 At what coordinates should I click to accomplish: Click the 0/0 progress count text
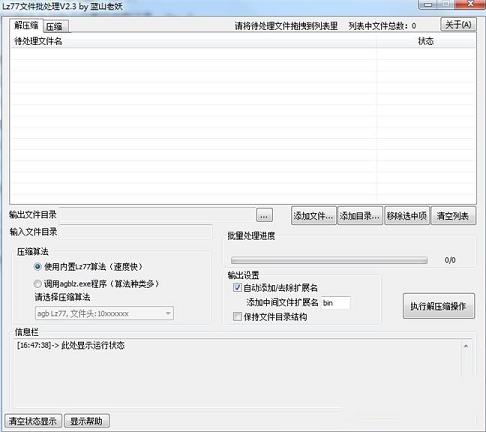(x=450, y=260)
